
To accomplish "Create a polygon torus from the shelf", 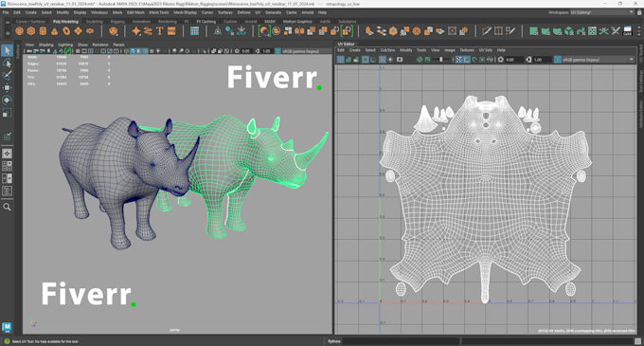I will 66,31.
